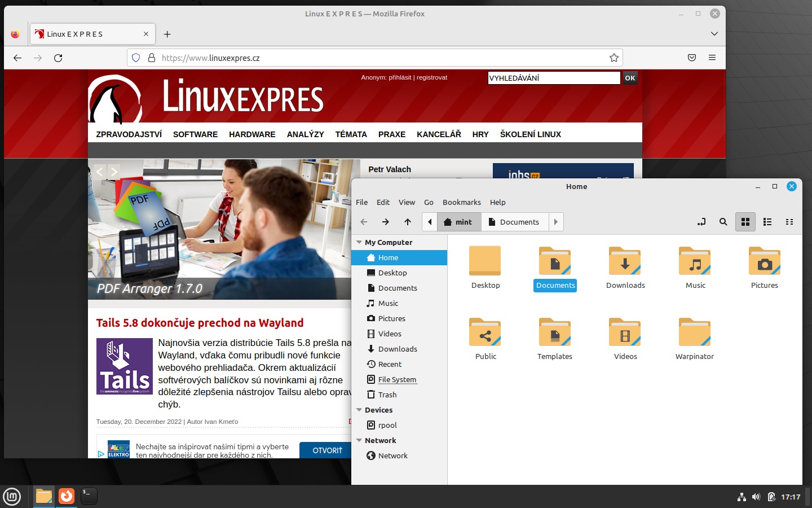Open the rpool device in the sidebar
Viewport: 812px width, 508px height.
(x=399, y=425)
